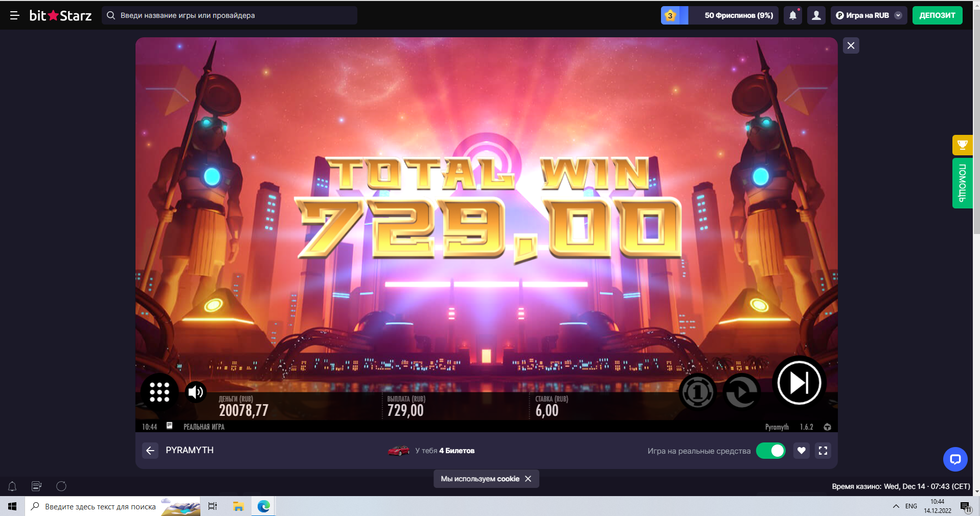Change the ENG input language

pyautogui.click(x=911, y=506)
